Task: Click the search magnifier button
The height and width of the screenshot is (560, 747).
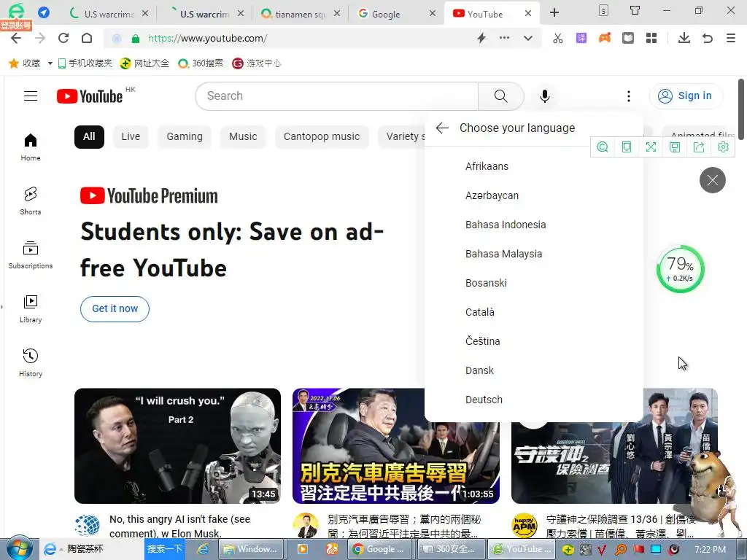Action: [x=500, y=96]
